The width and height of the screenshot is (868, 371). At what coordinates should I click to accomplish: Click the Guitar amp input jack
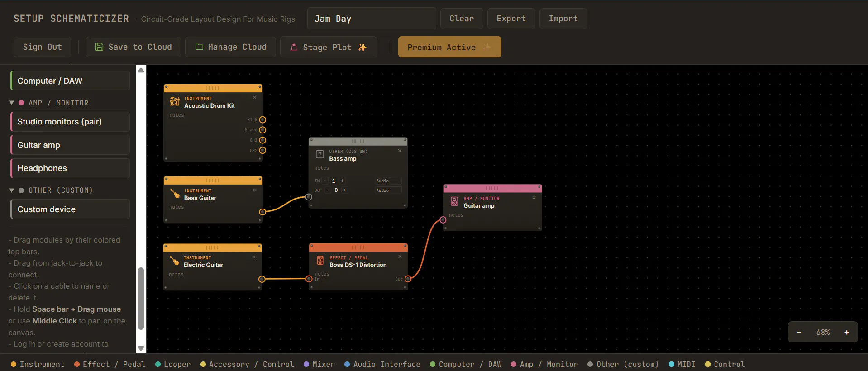[443, 220]
